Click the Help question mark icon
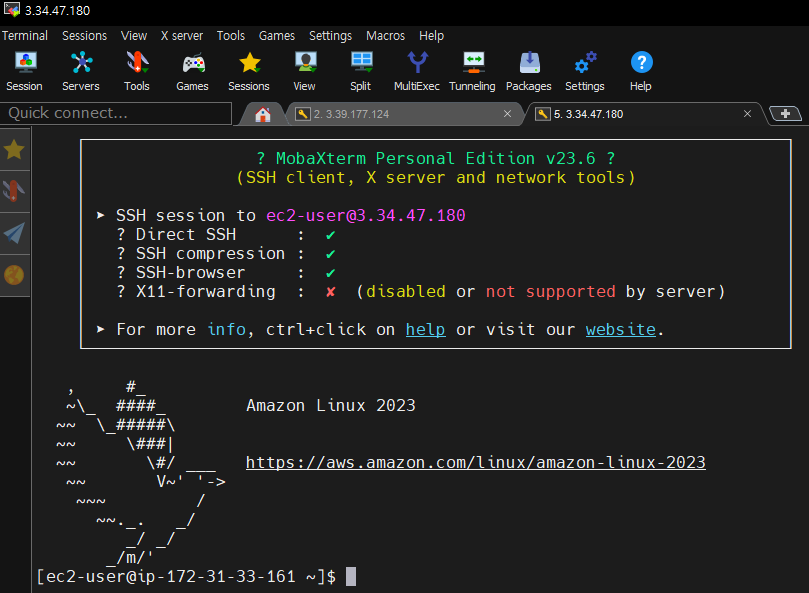The height and width of the screenshot is (593, 809). (x=641, y=71)
